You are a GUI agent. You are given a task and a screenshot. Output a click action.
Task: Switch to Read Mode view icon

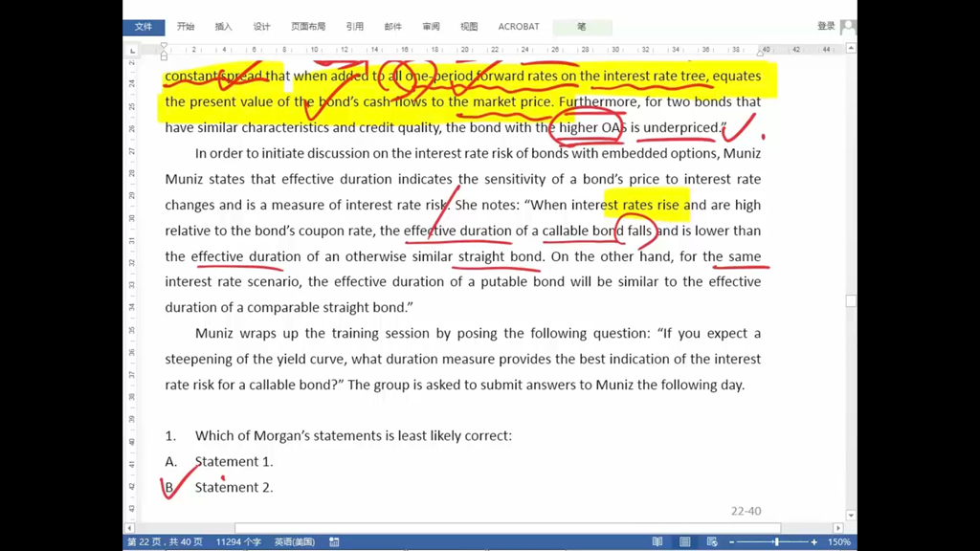click(x=657, y=542)
